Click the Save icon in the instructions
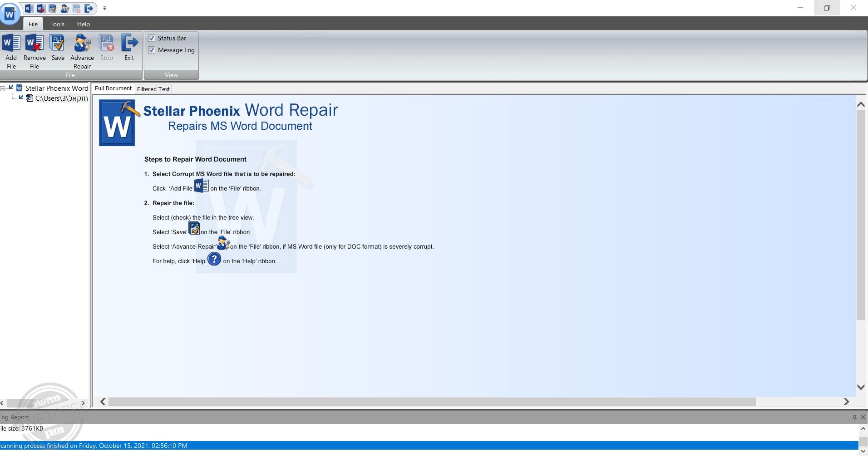The image size is (868, 456). click(194, 228)
